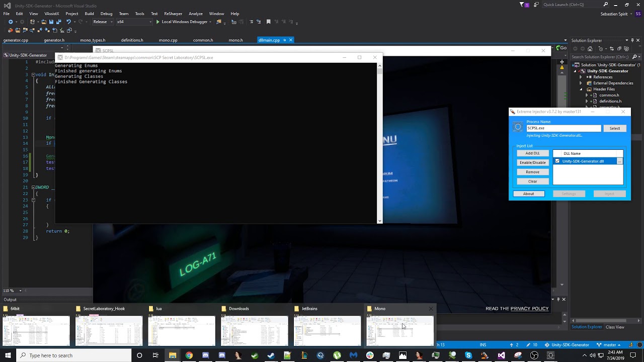
Task: Open debugger target dropdown arrow
Action: pyautogui.click(x=210, y=22)
